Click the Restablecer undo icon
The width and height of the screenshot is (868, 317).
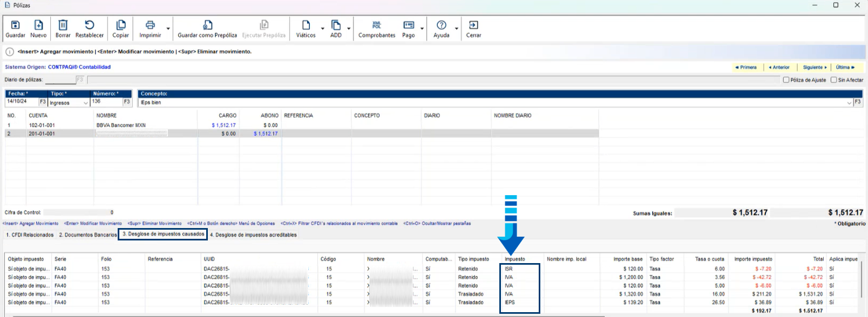pyautogui.click(x=89, y=25)
